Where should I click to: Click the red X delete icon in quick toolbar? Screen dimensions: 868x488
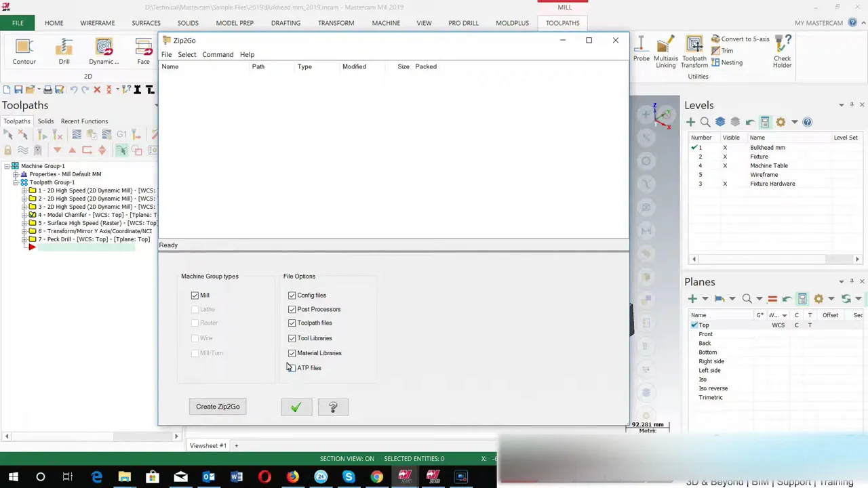click(x=97, y=89)
